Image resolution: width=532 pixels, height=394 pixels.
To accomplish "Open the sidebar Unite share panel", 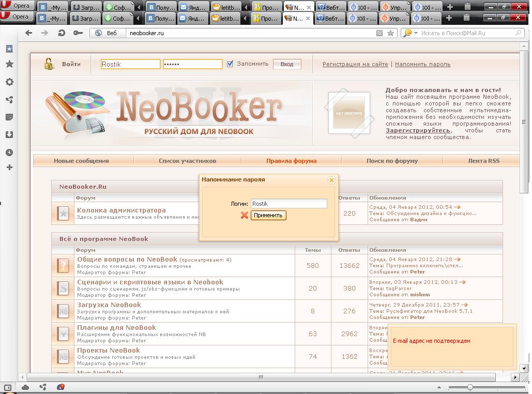I will [x=9, y=99].
